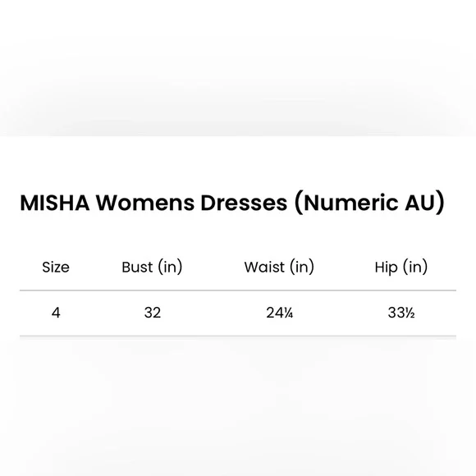Click the word MISHA in the heading
This screenshot has height=476, width=476.
(x=55, y=203)
